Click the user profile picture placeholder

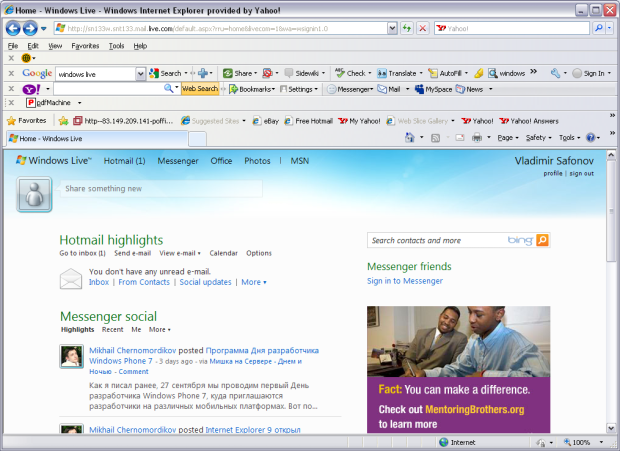click(x=34, y=194)
